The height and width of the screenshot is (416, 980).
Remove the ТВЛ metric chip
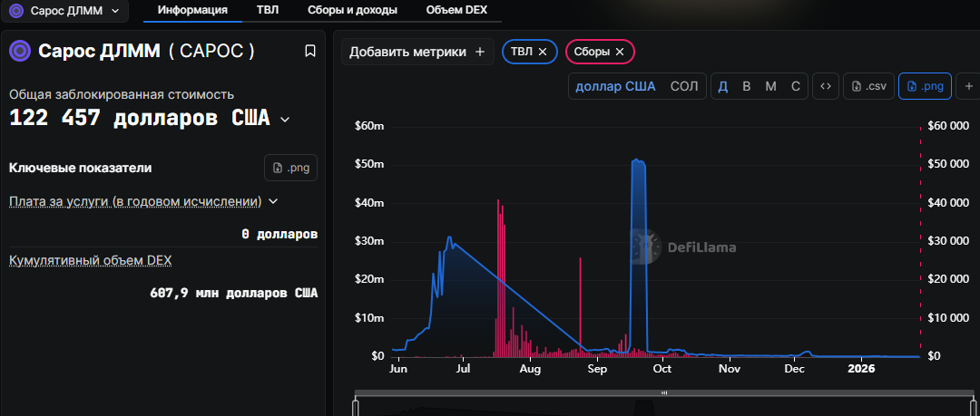pyautogui.click(x=543, y=52)
